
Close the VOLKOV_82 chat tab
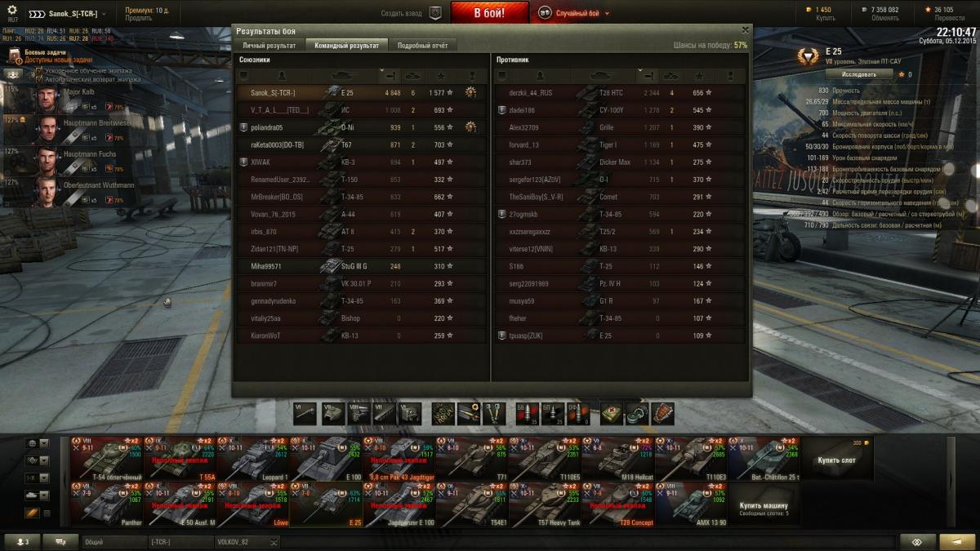(274, 542)
